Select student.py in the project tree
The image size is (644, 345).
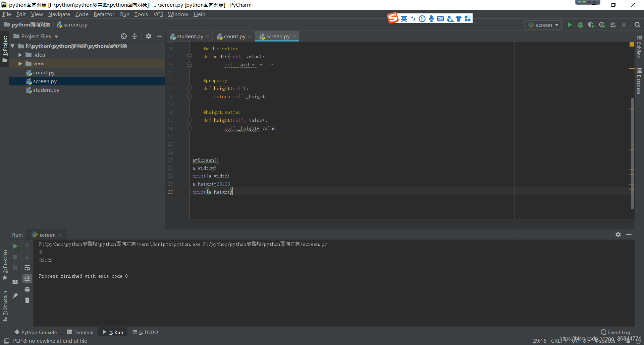pos(46,90)
